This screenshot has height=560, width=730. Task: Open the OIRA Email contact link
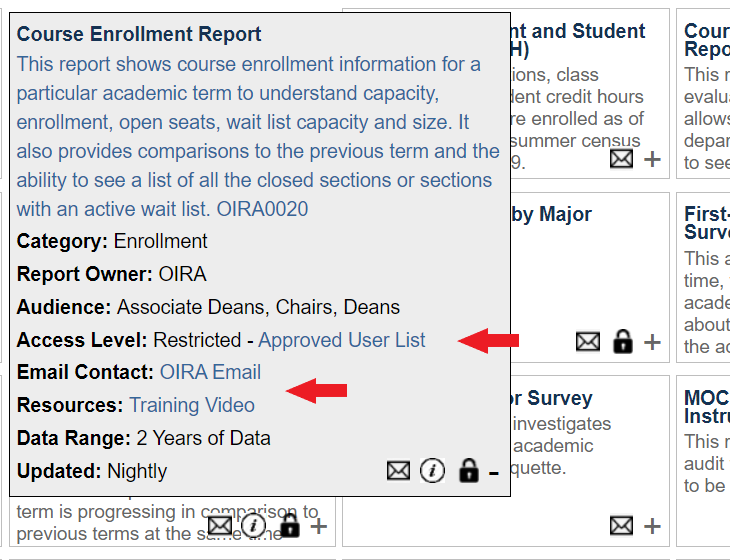point(210,372)
